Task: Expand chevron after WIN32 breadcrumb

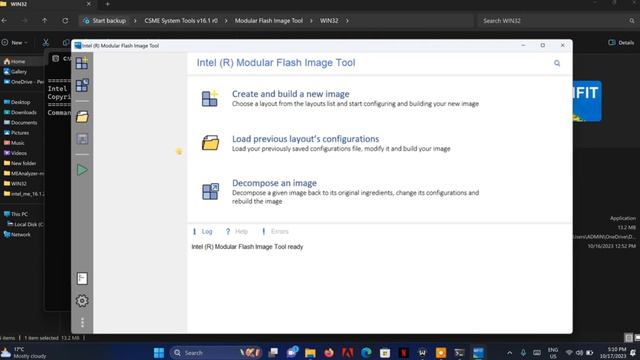Action: [347, 20]
